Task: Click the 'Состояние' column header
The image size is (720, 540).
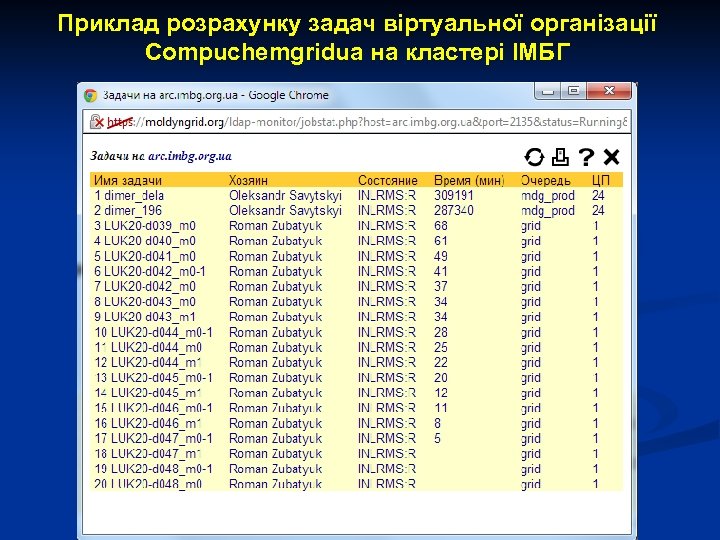Action: (388, 180)
